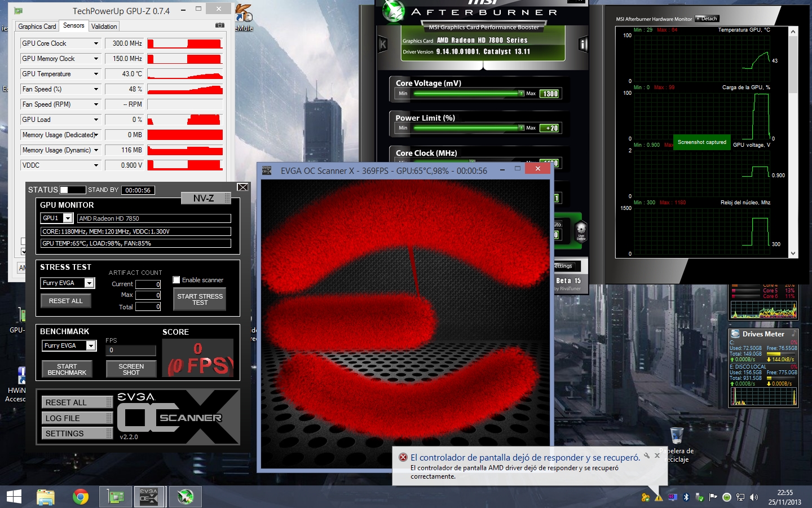This screenshot has height=508, width=812.
Task: Click START BENCHMARK button
Action: click(x=67, y=369)
